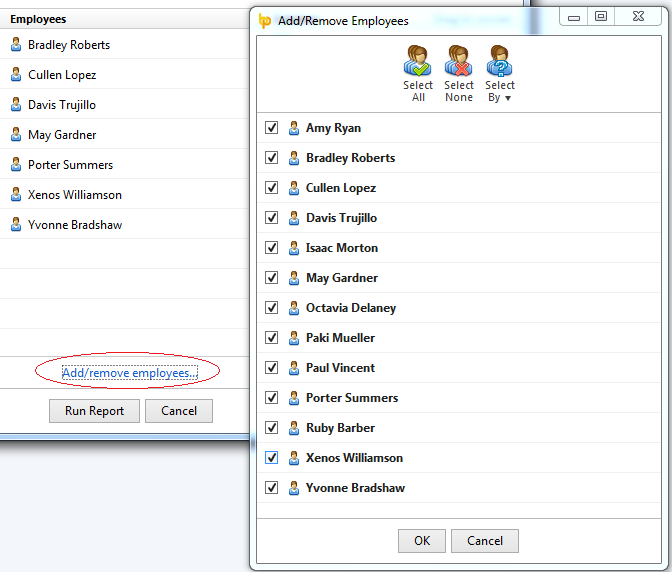Click Cullen Lopez icon in left Employees list
Image resolution: width=672 pixels, height=572 pixels.
coord(16,74)
